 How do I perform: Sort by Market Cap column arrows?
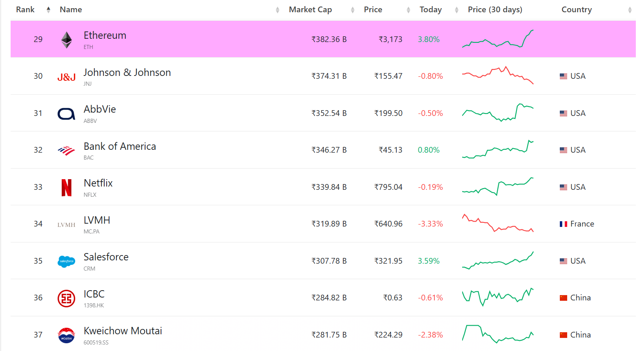(353, 10)
